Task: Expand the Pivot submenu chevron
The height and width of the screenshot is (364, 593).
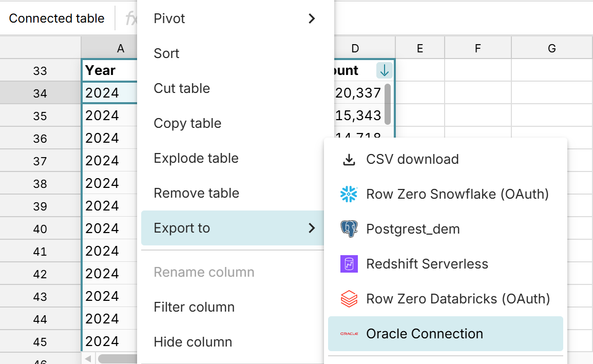Action: [312, 18]
